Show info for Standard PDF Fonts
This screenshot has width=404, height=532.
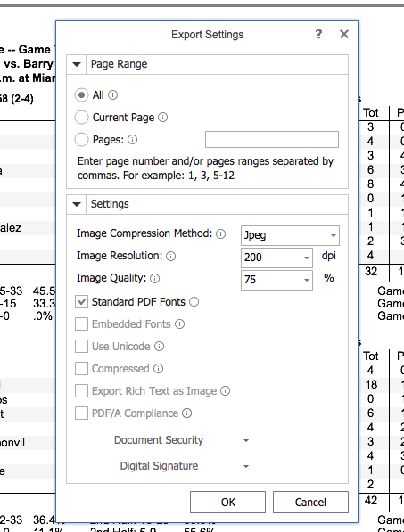[194, 301]
